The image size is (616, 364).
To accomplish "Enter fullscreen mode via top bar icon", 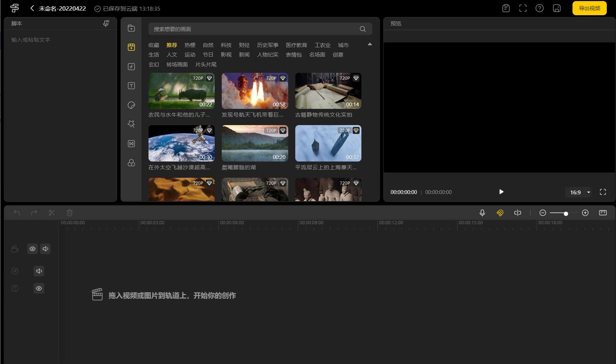I will (x=523, y=8).
